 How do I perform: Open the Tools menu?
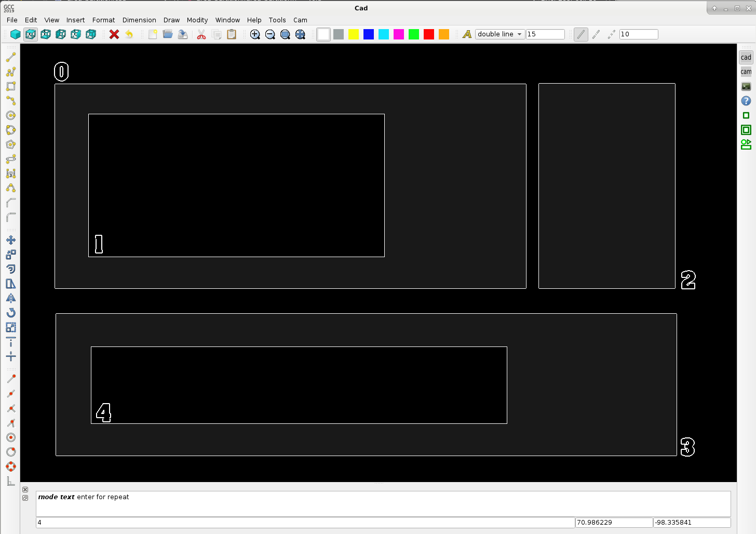(x=277, y=20)
